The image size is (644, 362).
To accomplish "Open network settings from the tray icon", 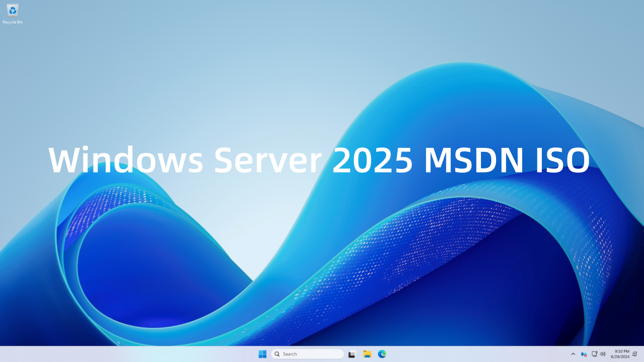I will (x=594, y=354).
